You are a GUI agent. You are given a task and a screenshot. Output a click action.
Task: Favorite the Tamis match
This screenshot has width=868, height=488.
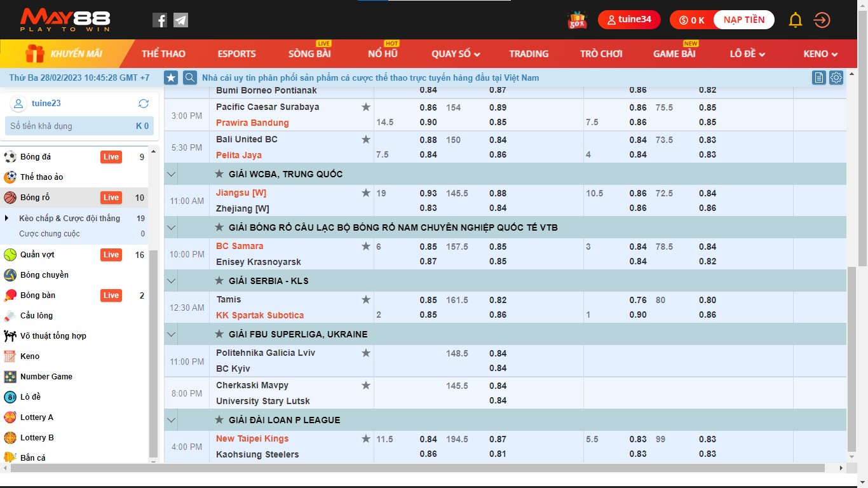pyautogui.click(x=366, y=299)
